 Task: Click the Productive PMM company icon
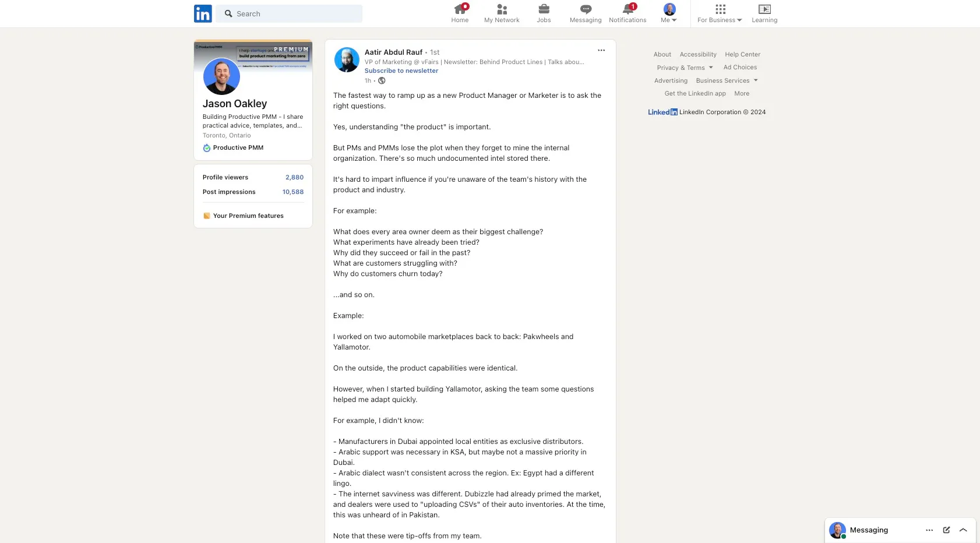point(207,148)
